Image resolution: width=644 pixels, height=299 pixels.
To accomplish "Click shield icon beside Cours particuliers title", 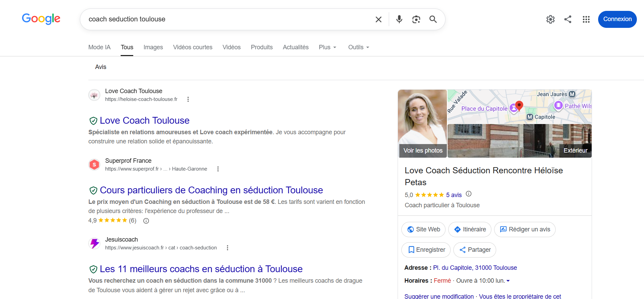I will pos(93,190).
